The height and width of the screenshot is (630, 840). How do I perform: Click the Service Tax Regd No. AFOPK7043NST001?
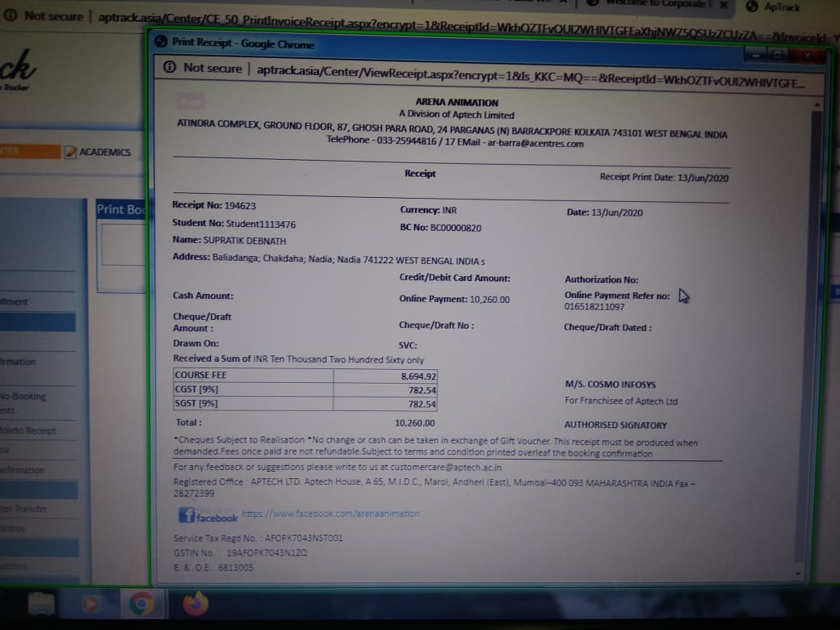pyautogui.click(x=304, y=538)
